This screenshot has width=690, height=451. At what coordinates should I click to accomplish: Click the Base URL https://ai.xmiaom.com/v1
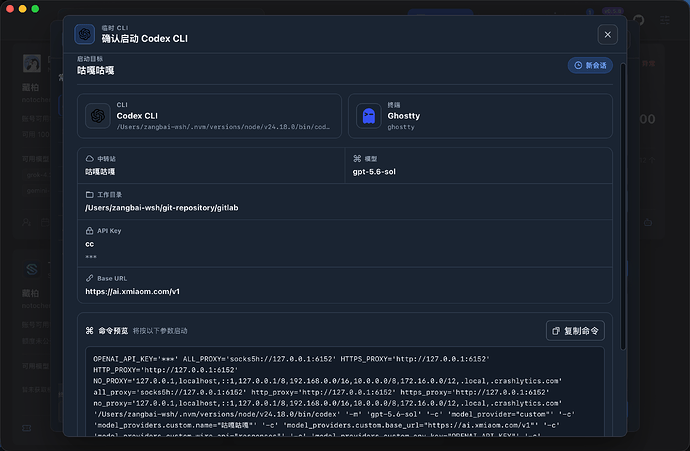click(x=132, y=291)
